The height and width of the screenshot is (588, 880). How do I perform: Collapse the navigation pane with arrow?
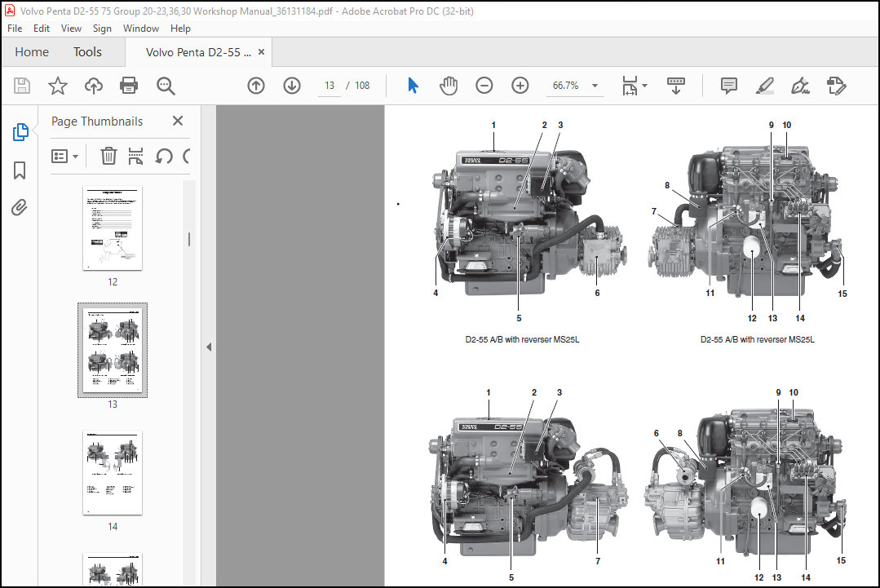pos(209,347)
